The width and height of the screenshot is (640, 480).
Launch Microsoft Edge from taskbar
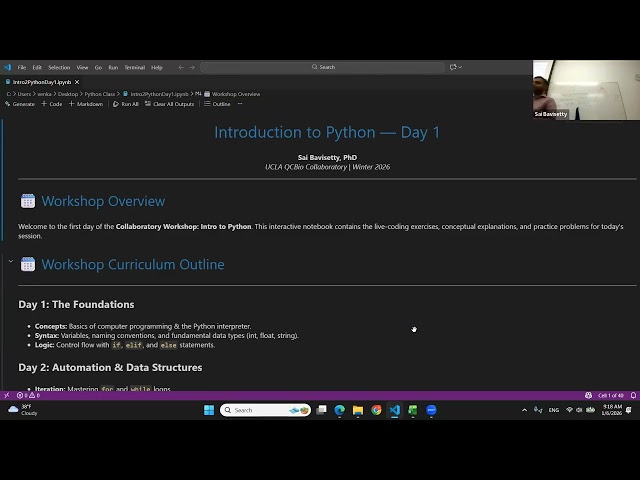pos(340,410)
